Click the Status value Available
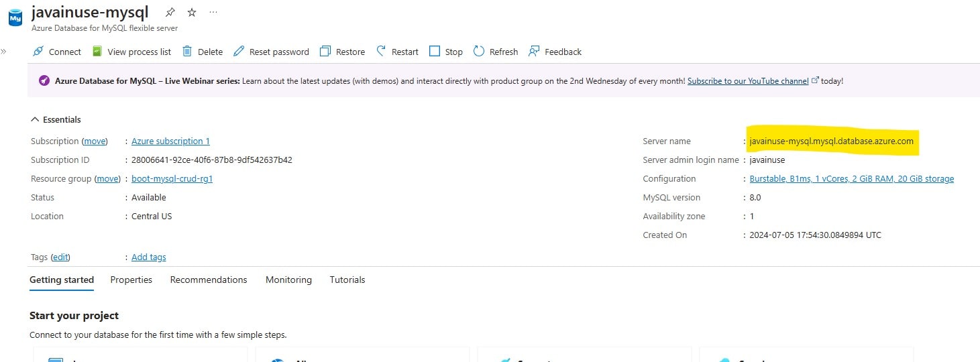The width and height of the screenshot is (980, 362). coord(149,198)
